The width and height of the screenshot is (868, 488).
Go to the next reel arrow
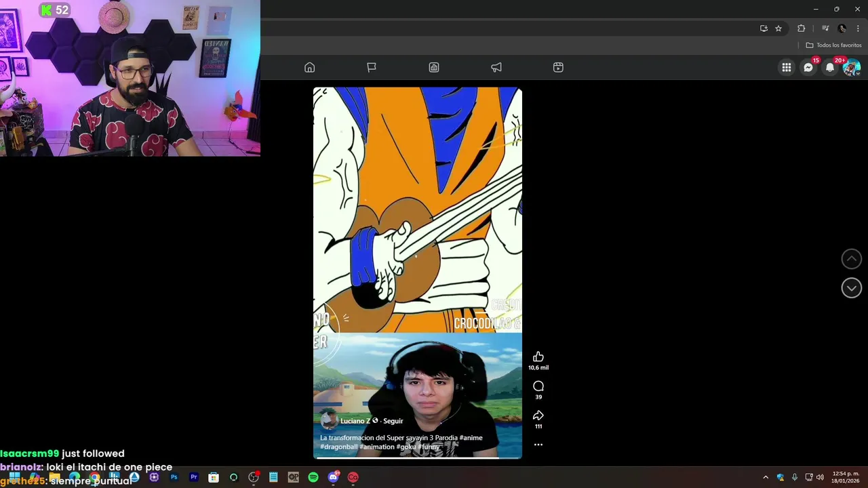[x=852, y=288]
